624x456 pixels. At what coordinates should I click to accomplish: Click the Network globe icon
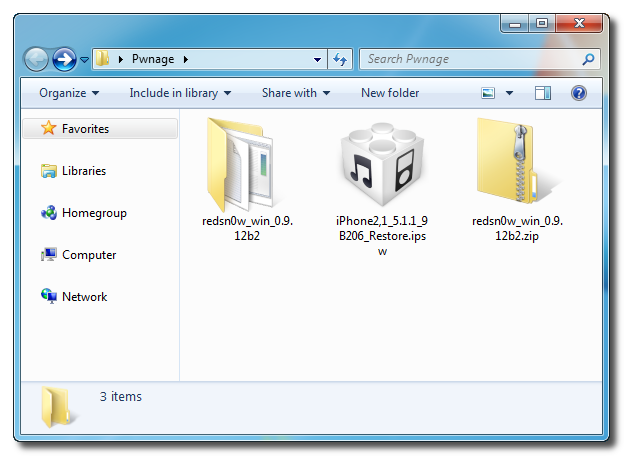(x=49, y=296)
